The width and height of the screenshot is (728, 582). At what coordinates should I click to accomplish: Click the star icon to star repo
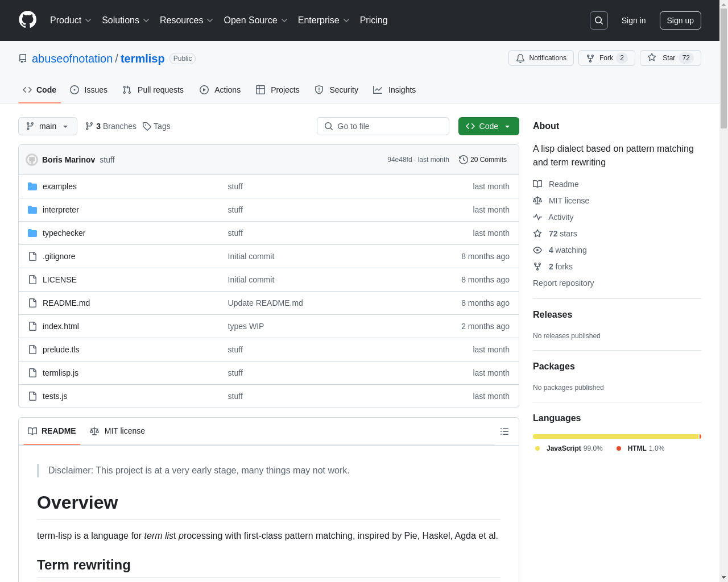coord(652,58)
